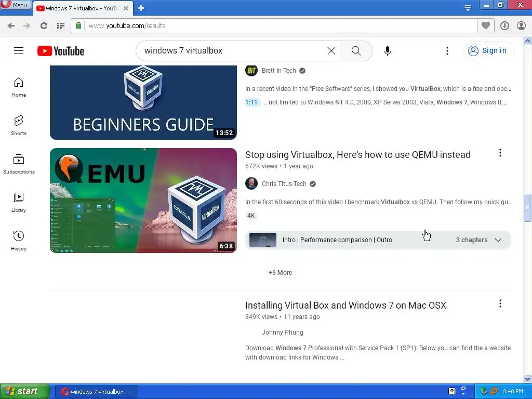Open YouTube settings three-dot menu
This screenshot has height=399, width=532.
(447, 51)
